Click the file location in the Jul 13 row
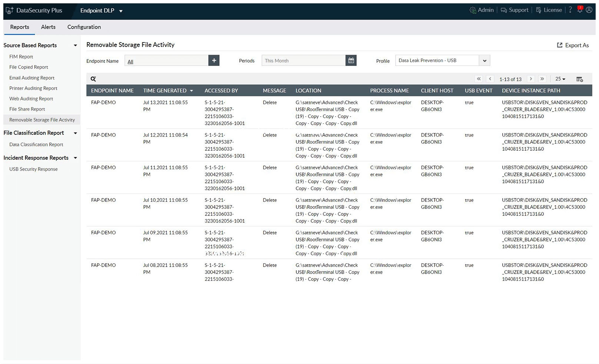Image resolution: width=599 pixels, height=364 pixels. coord(327,113)
